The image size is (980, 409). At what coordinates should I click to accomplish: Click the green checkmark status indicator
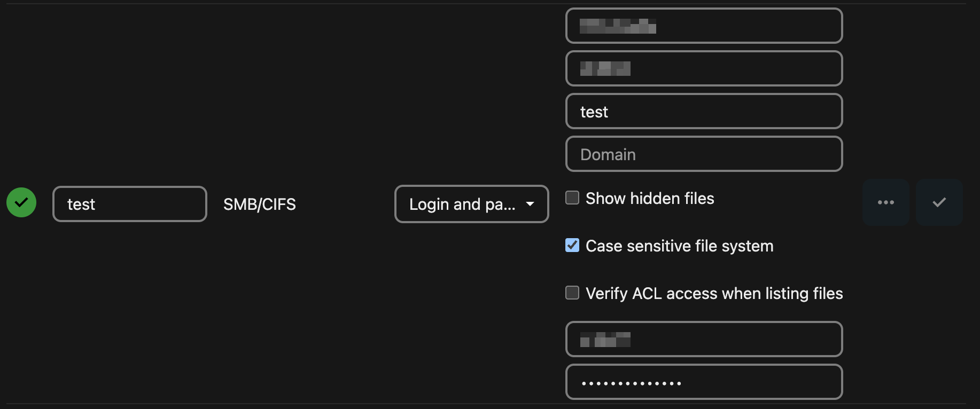tap(21, 203)
